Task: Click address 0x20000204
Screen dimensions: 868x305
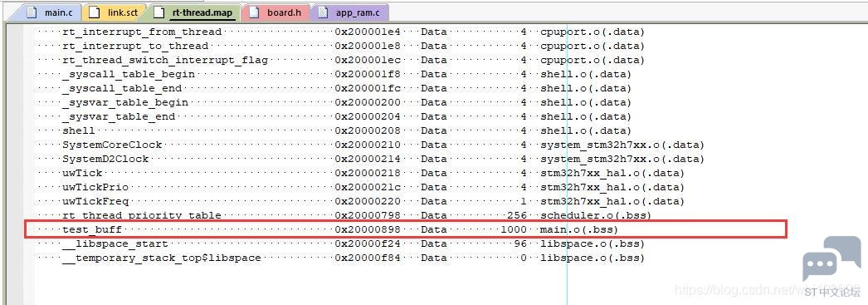Action: click(x=368, y=116)
